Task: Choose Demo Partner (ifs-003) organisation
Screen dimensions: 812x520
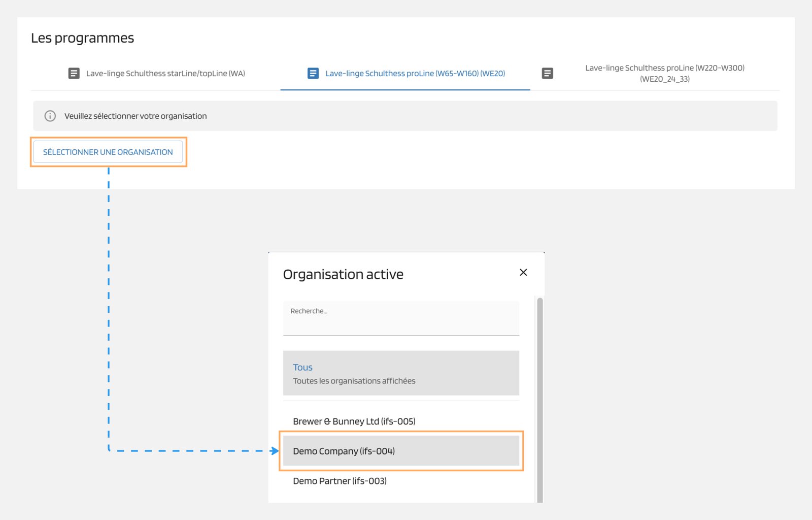Action: pos(340,481)
